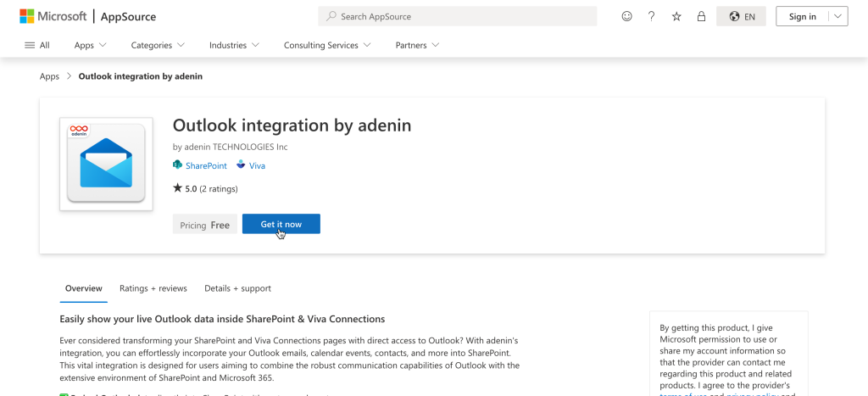The width and height of the screenshot is (868, 396).
Task: Click the rating star icon
Action: (177, 187)
